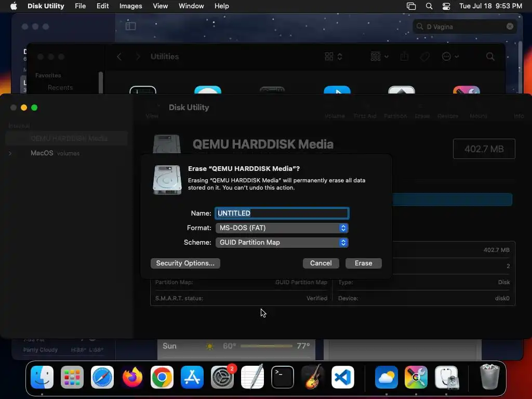Launch GarageBand from the Dock
This screenshot has width=532, height=399.
click(x=312, y=377)
